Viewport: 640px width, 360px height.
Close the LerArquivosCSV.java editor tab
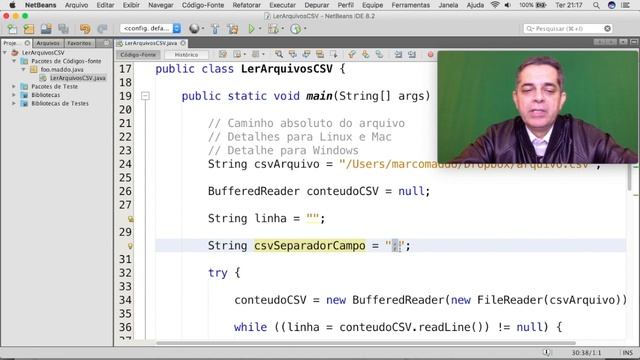183,43
